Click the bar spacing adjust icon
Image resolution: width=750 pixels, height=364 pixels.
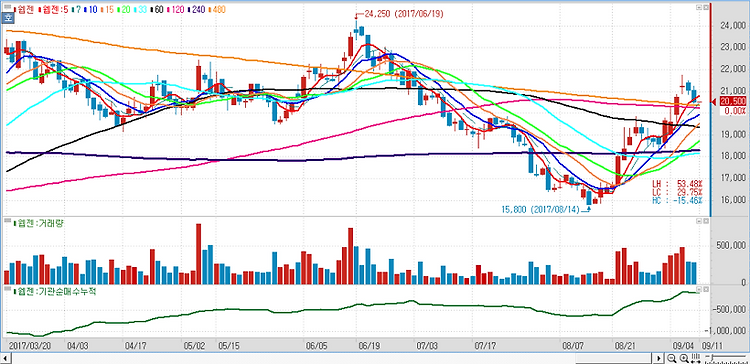click(696, 358)
